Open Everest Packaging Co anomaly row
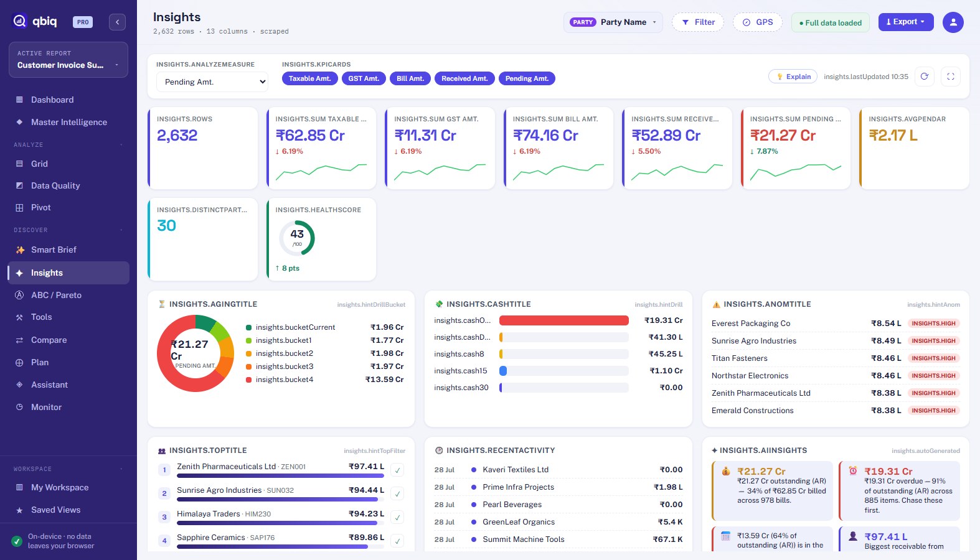This screenshot has width=980, height=560. pyautogui.click(x=836, y=324)
